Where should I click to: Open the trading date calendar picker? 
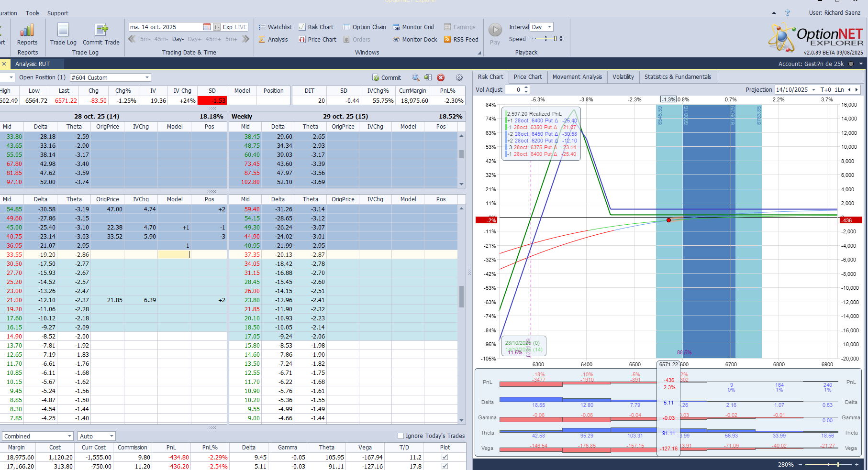(x=207, y=27)
